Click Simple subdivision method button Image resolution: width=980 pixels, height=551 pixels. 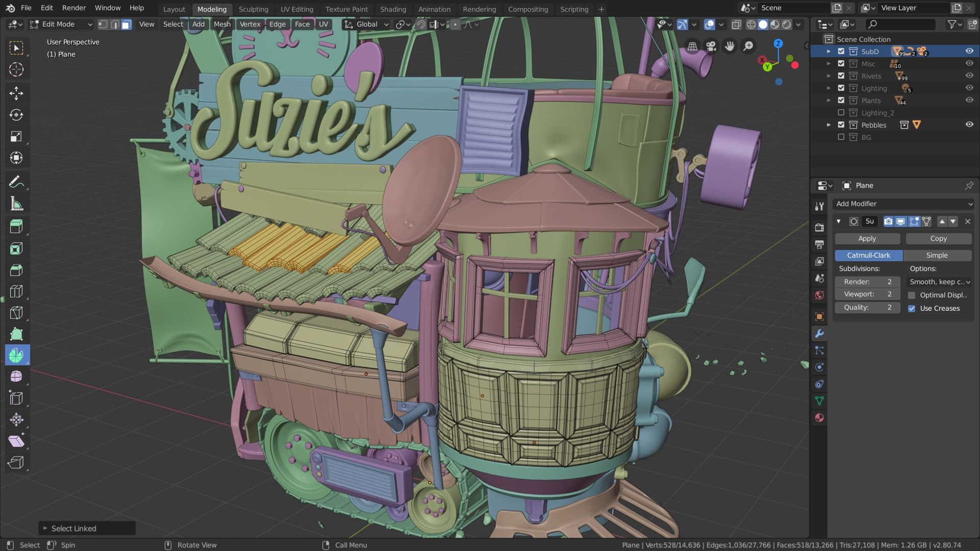click(937, 255)
